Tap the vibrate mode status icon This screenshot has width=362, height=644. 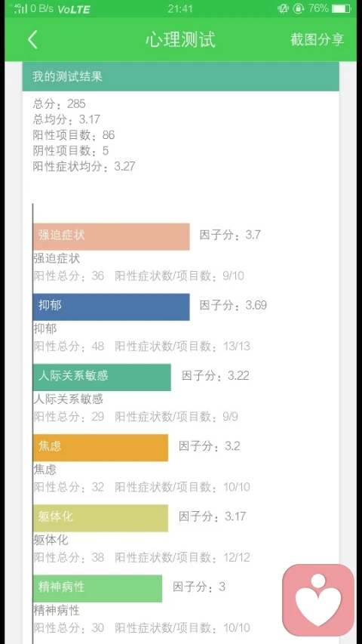tap(284, 8)
